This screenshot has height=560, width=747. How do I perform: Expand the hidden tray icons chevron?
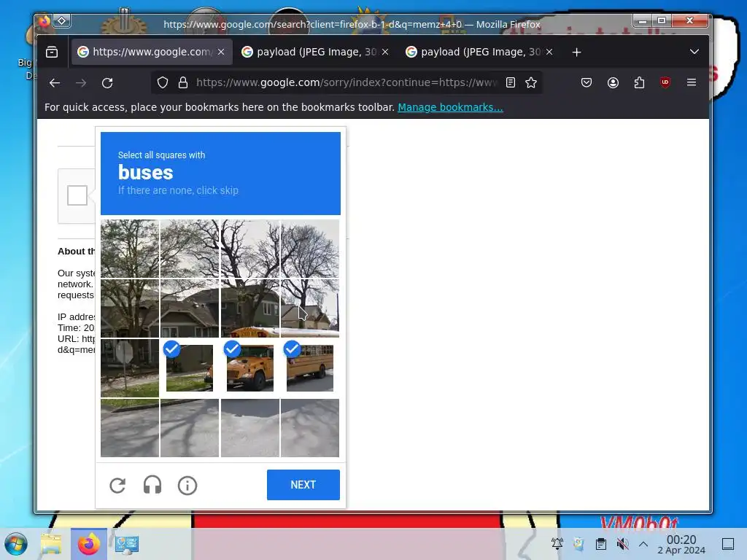pyautogui.click(x=643, y=543)
